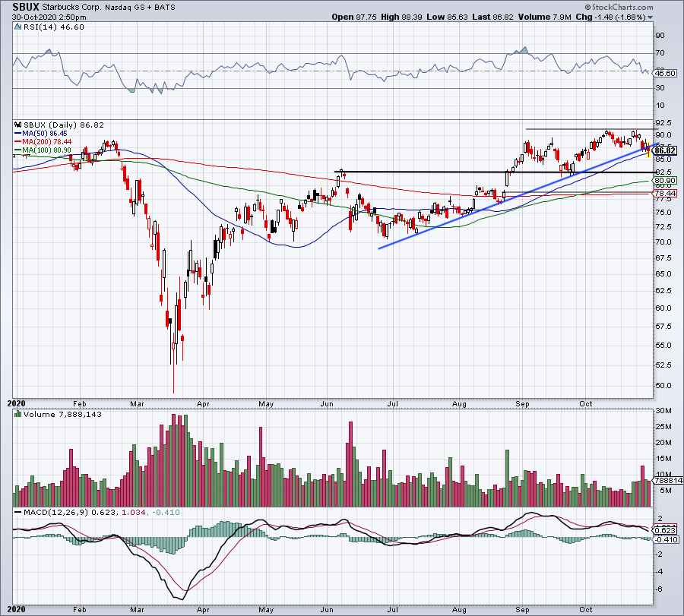Click the candlestick icon beside SBUX (Daily)
Image resolution: width=684 pixels, height=616 pixels.
pyautogui.click(x=18, y=125)
